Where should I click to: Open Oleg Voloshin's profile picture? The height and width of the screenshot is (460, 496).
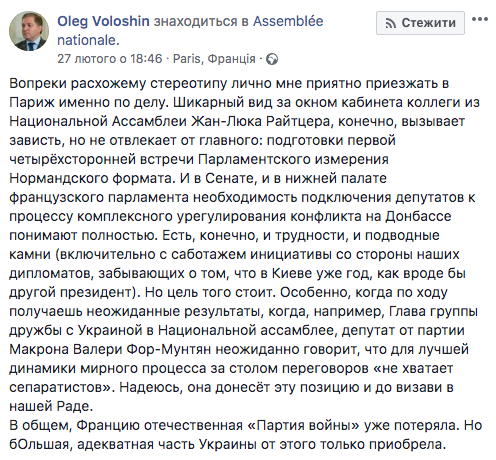click(29, 31)
